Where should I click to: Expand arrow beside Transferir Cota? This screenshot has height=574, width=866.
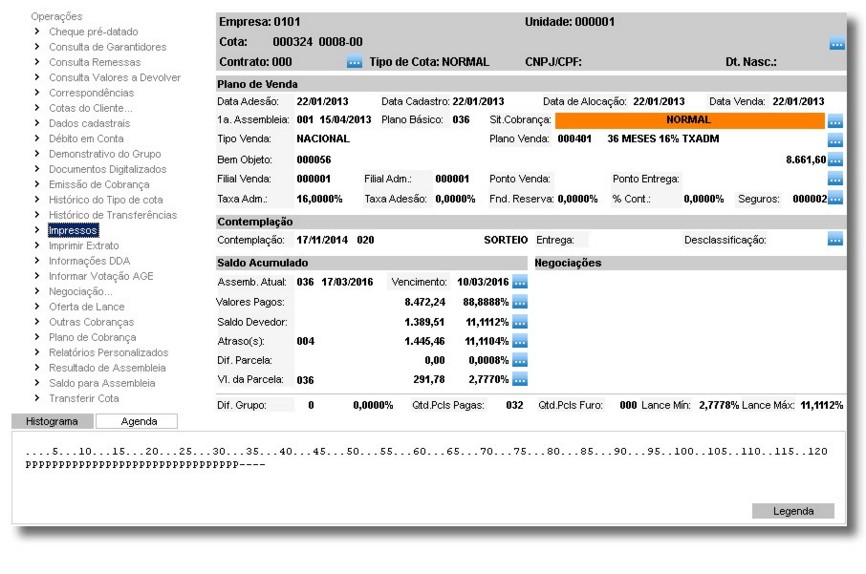(x=37, y=398)
